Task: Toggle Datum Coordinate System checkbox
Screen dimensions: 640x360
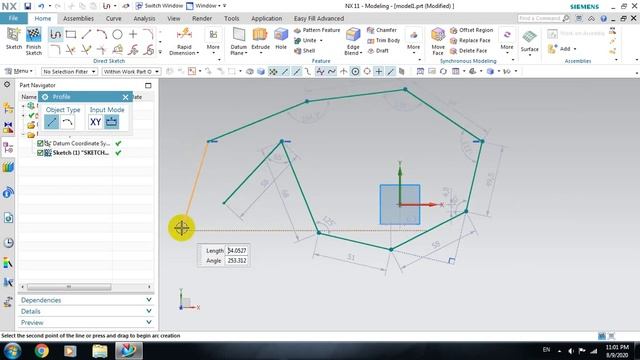Action: [x=40, y=143]
